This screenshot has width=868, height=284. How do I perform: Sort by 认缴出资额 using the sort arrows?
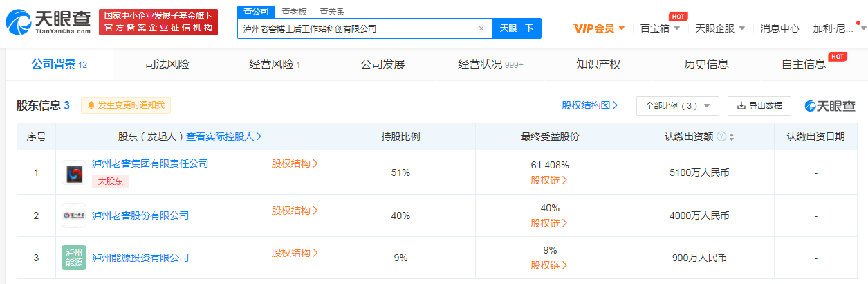click(x=732, y=136)
